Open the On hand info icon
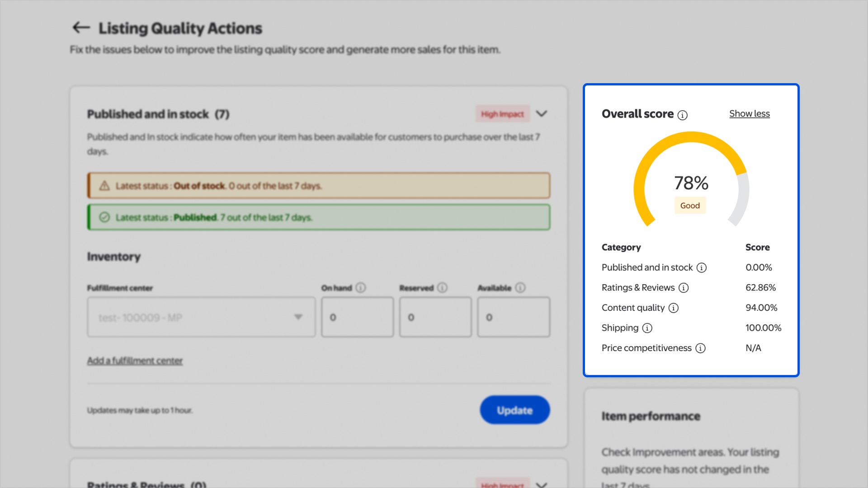Image resolution: width=868 pixels, height=488 pixels. coord(360,288)
